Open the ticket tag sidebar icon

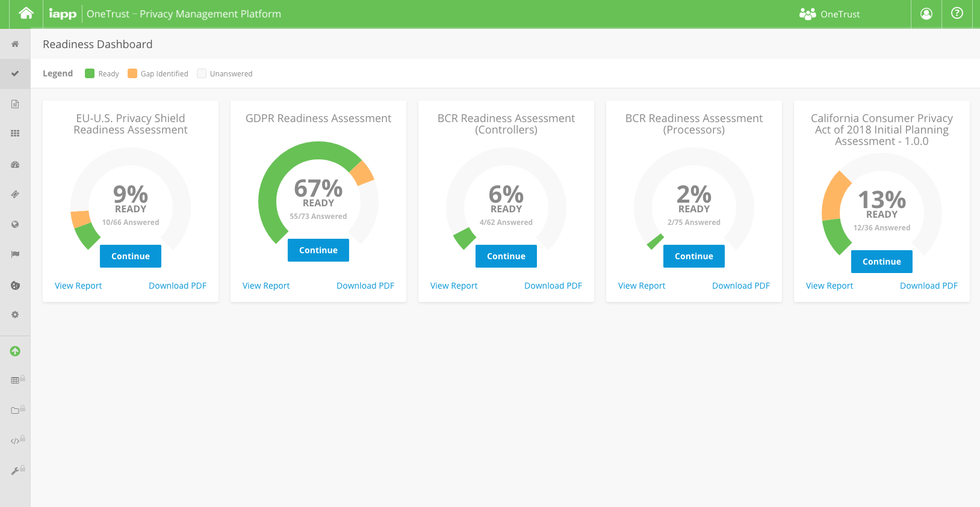tap(15, 194)
